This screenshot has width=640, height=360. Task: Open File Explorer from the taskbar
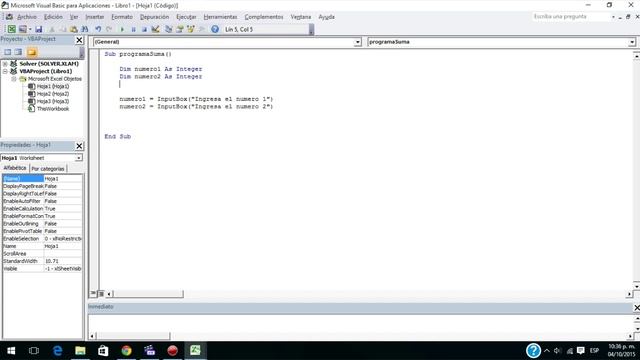80,351
